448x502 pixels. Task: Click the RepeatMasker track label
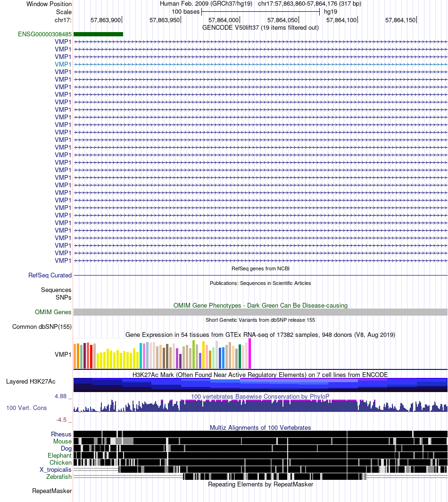(x=52, y=491)
